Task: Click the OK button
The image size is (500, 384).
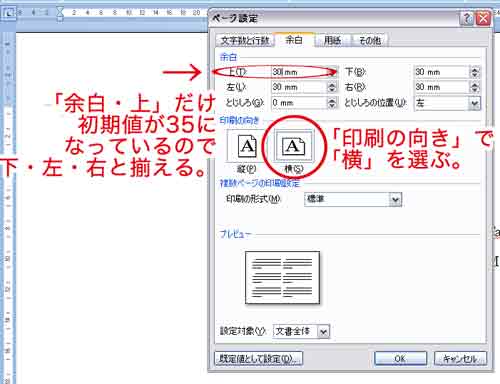Action: tap(400, 359)
